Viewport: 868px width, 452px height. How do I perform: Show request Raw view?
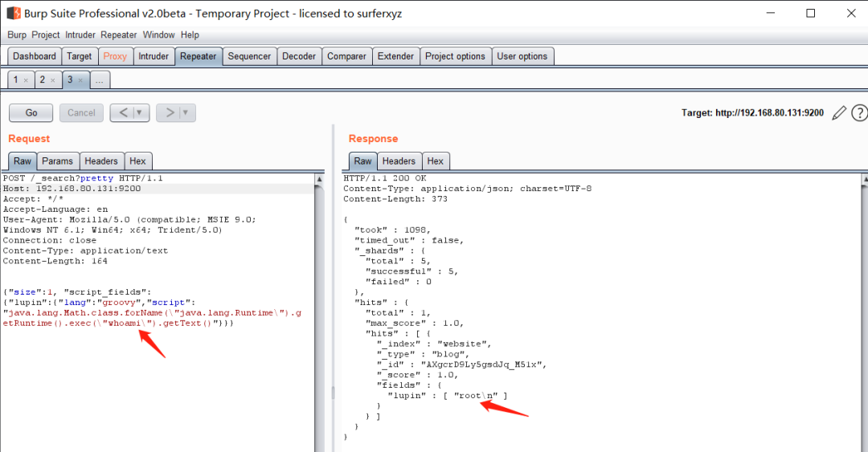(x=23, y=161)
